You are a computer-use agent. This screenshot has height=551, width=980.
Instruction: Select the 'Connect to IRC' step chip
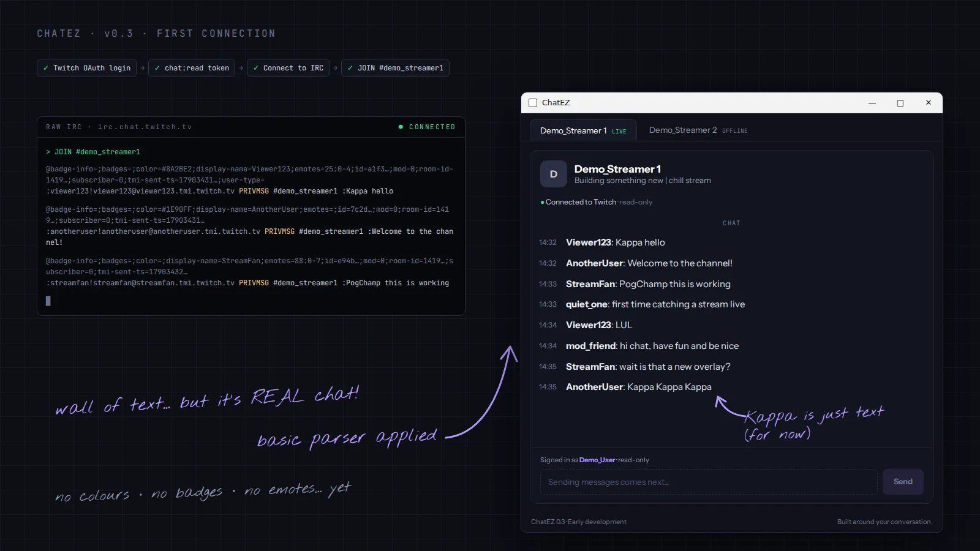pyautogui.click(x=288, y=68)
